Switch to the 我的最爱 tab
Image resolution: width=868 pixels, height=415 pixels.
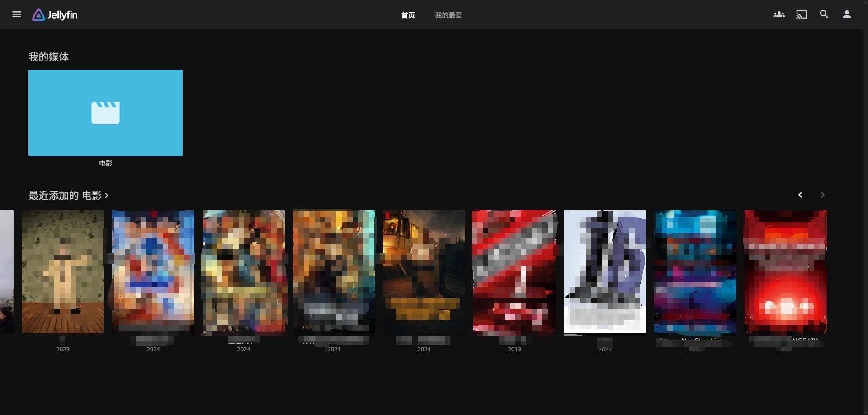coord(448,15)
